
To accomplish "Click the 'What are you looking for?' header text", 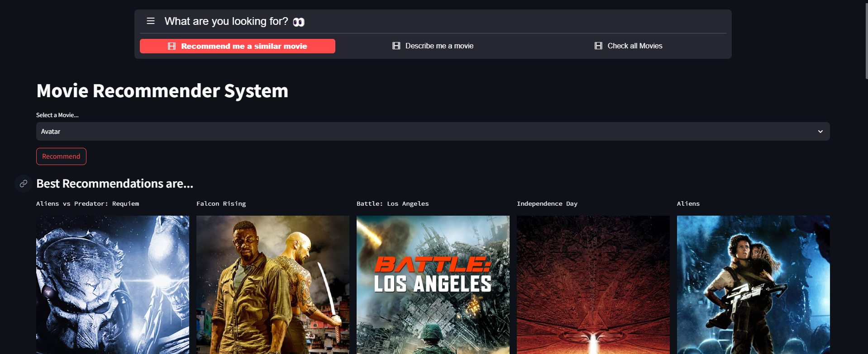I will click(226, 21).
